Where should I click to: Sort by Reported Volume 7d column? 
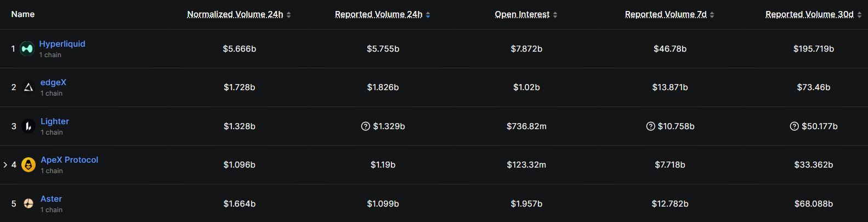pyautogui.click(x=712, y=15)
